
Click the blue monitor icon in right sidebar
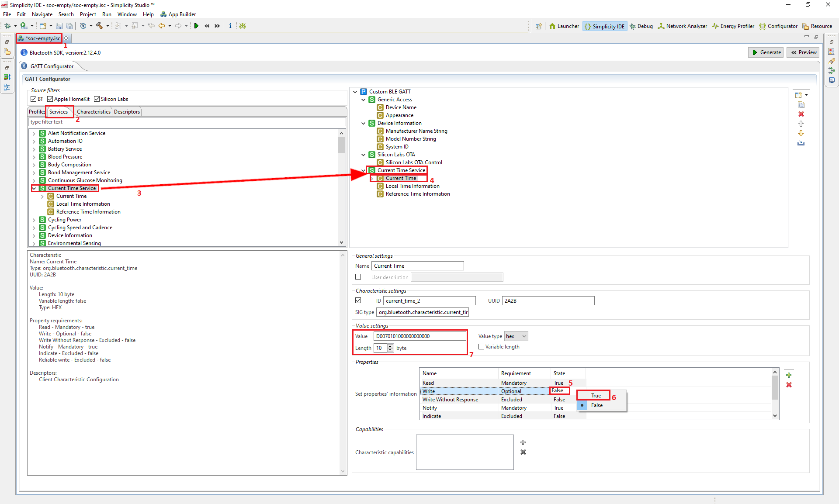coord(832,80)
